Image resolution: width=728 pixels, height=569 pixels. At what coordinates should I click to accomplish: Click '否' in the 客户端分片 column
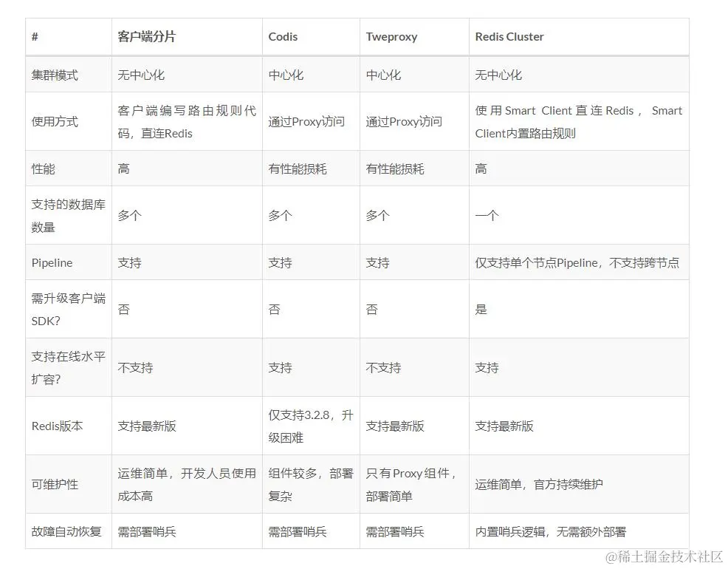point(123,310)
